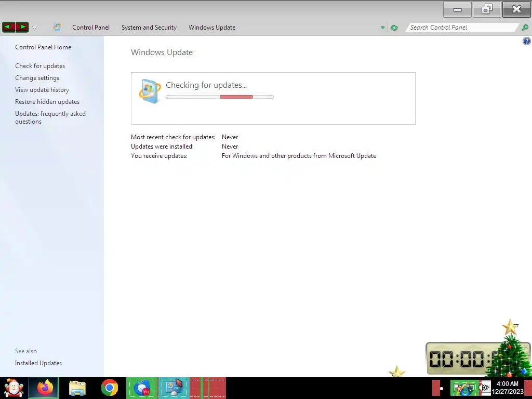This screenshot has width=532, height=399.
Task: Switch to the Control Panel taskbar button
Action: pyautogui.click(x=174, y=388)
